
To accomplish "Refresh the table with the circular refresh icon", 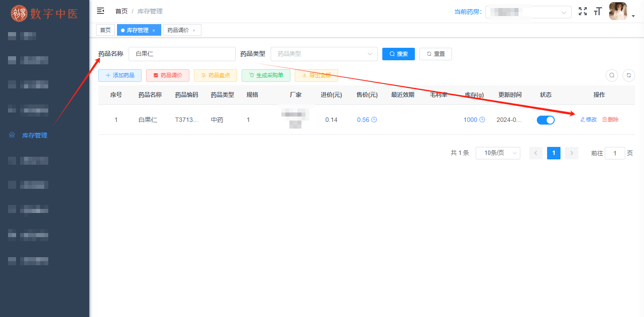I will click(628, 75).
